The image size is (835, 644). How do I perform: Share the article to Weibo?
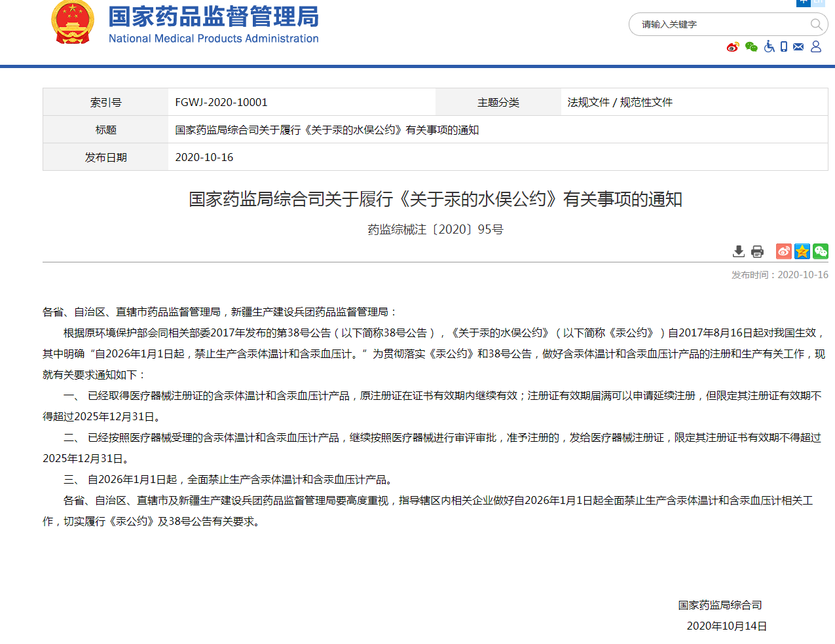click(x=784, y=251)
